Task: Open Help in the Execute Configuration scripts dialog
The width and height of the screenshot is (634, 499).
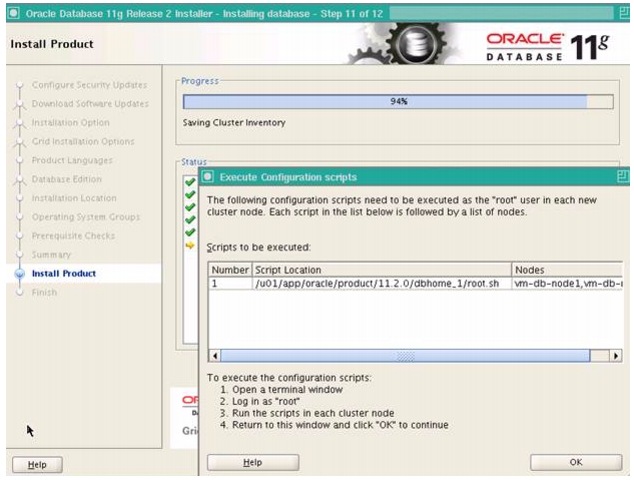Action: [x=253, y=462]
